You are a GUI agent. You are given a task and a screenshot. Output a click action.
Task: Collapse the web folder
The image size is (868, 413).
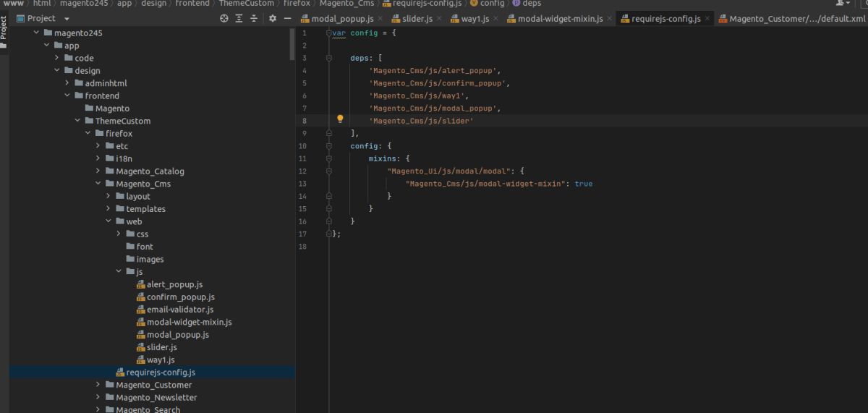(x=109, y=221)
